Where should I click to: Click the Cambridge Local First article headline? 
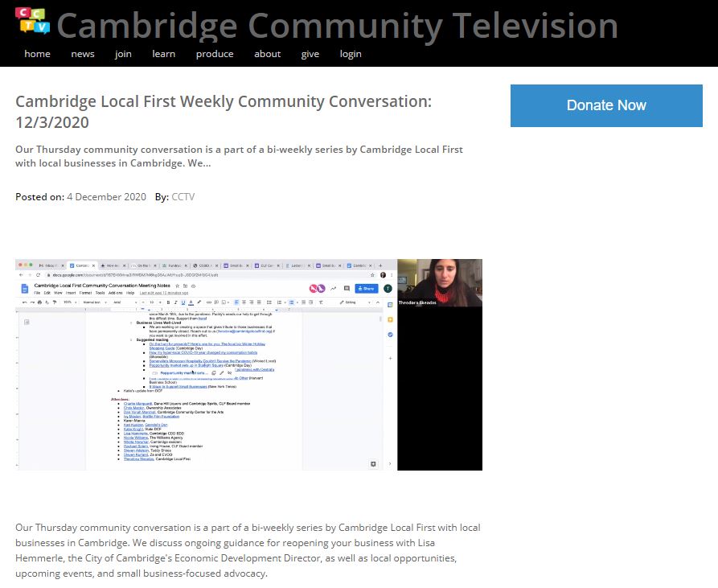point(224,111)
